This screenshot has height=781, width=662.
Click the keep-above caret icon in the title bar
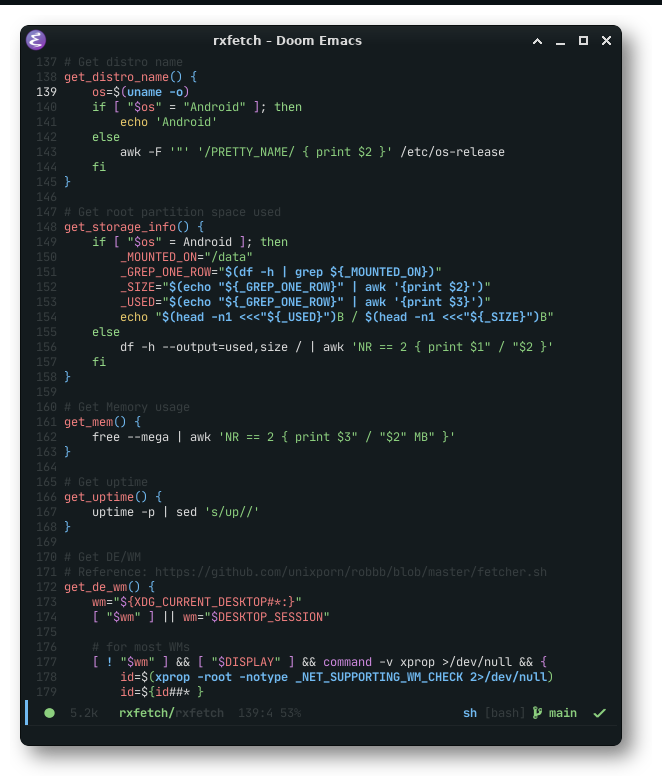[537, 41]
